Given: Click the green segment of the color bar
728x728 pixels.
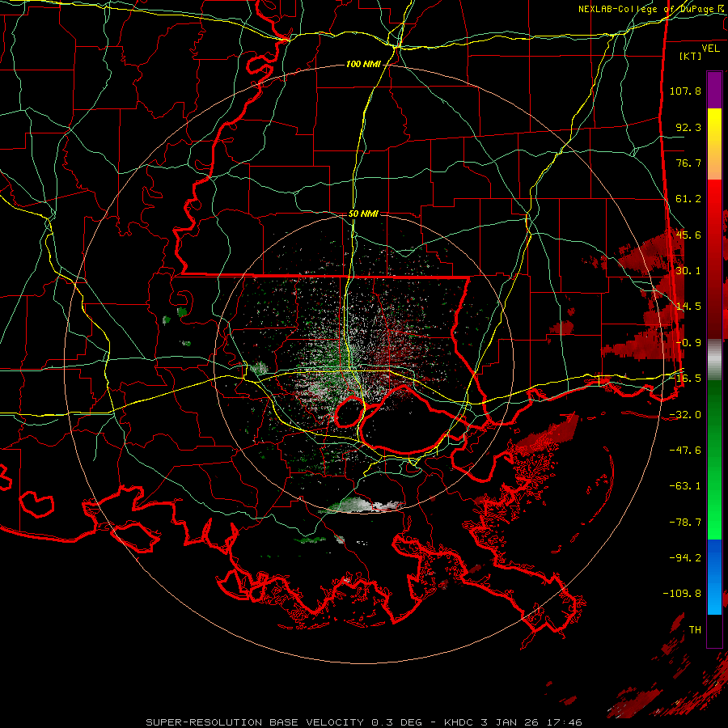Looking at the screenshot, I should pos(714,459).
